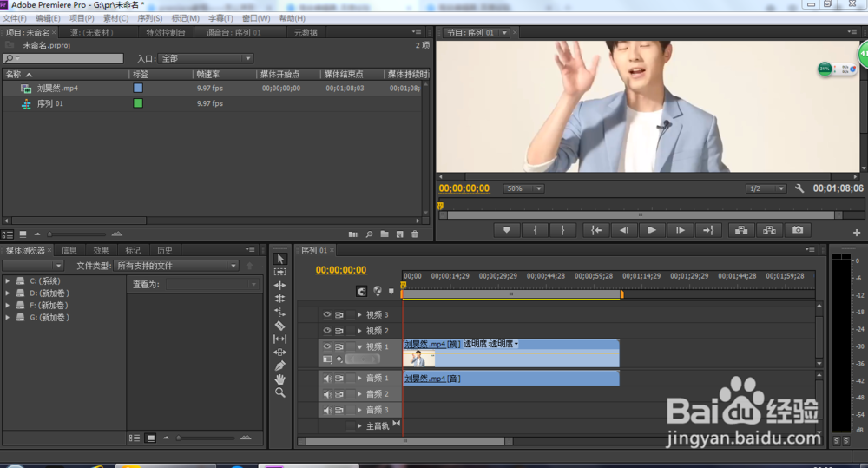Open the 50% zoom level dropdown
The width and height of the screenshot is (868, 468).
(523, 188)
